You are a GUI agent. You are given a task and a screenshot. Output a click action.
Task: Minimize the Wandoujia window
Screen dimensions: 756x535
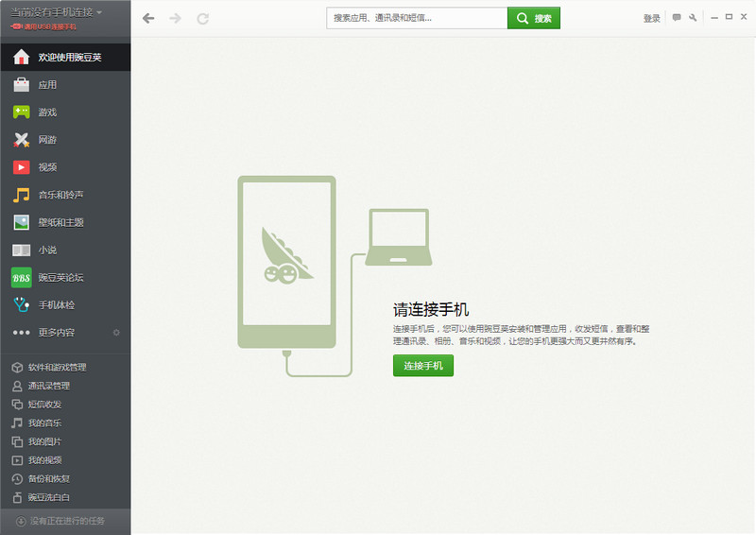tap(714, 17)
